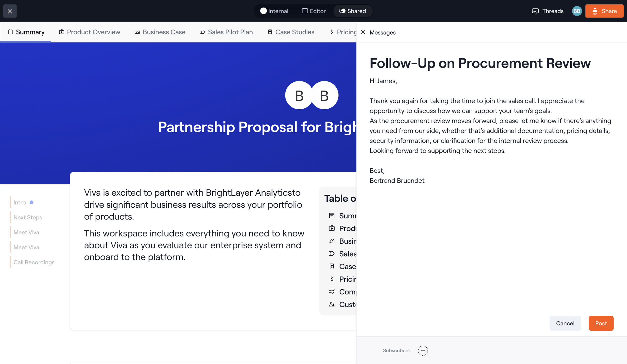Switch to Internal view mode
This screenshot has width=627, height=364.
(x=274, y=11)
